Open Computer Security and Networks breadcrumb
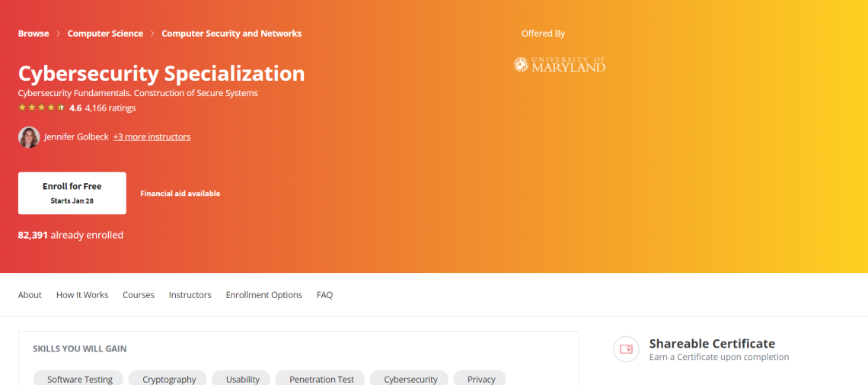The image size is (868, 385). (x=231, y=34)
